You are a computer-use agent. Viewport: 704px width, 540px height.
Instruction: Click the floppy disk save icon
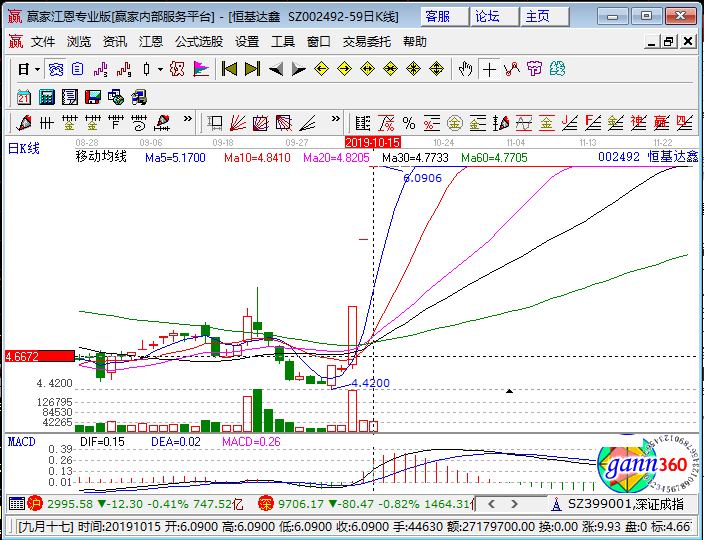[93, 97]
